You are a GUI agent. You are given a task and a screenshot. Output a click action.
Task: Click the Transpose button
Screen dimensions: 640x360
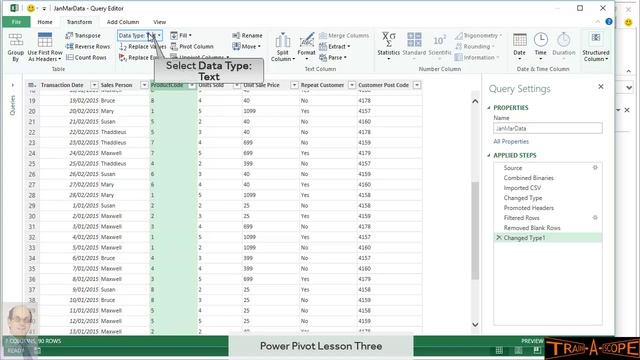(83, 36)
